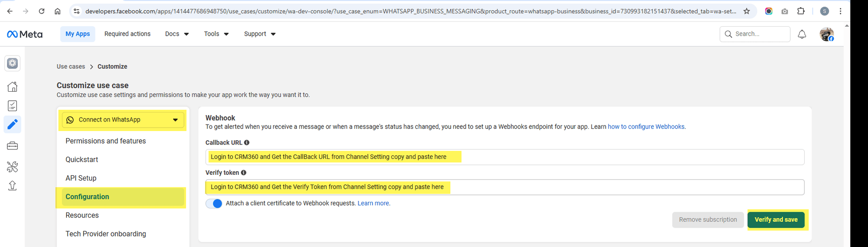Select Quickstart in the side menu
The image size is (868, 247).
(82, 160)
